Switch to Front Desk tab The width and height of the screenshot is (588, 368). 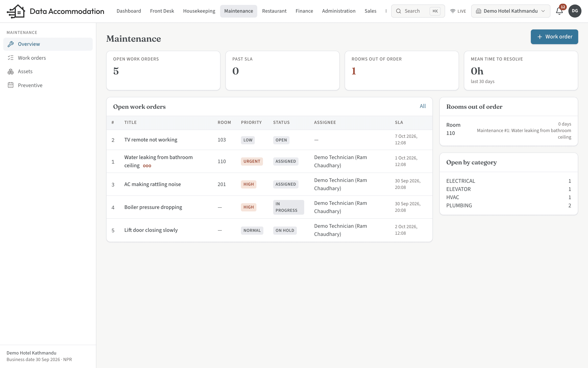162,11
